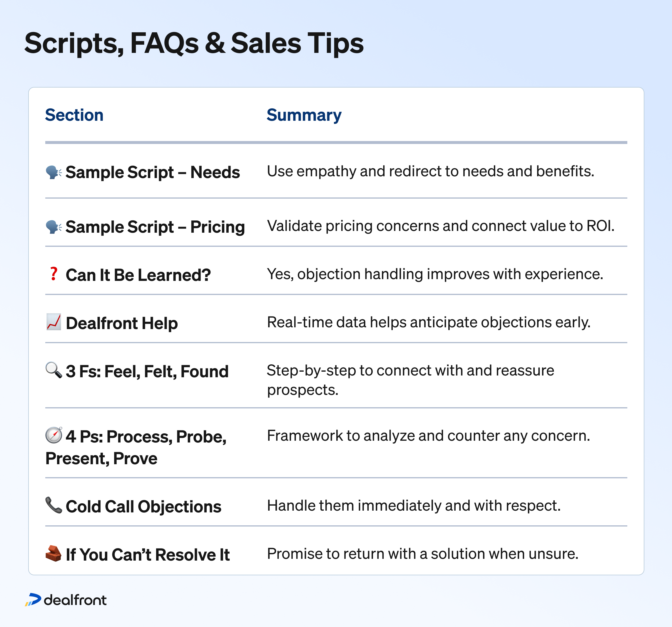Click the summary about real-time data

429,322
